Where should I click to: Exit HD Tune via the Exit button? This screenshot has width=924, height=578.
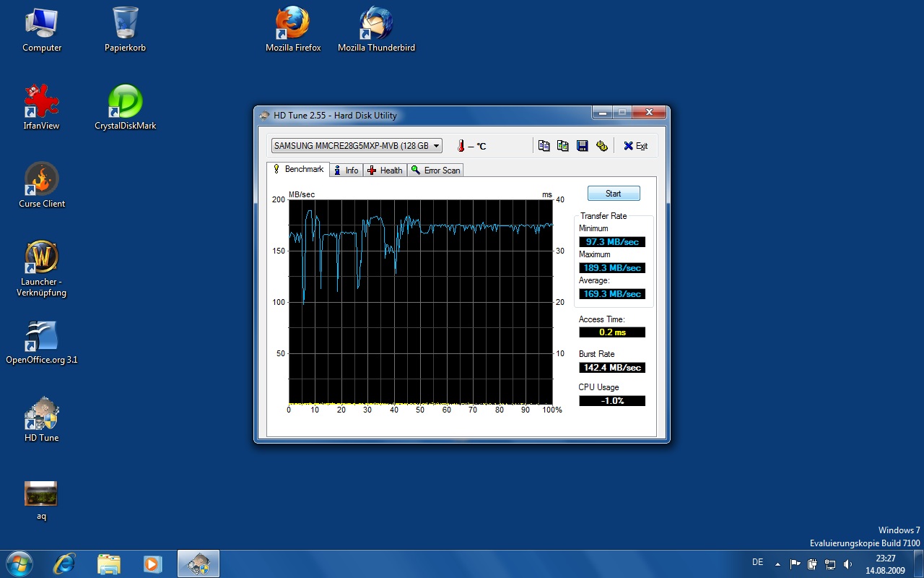point(636,146)
